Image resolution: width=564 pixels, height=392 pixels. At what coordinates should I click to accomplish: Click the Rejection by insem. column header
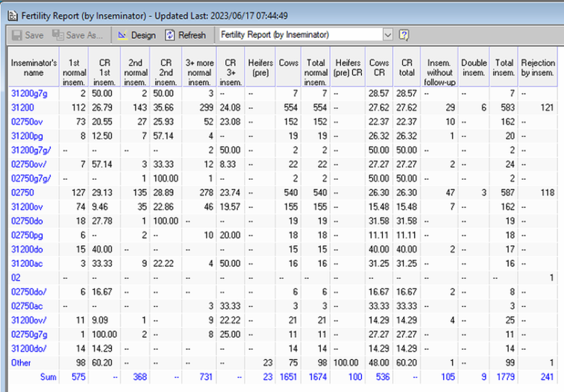click(x=537, y=68)
